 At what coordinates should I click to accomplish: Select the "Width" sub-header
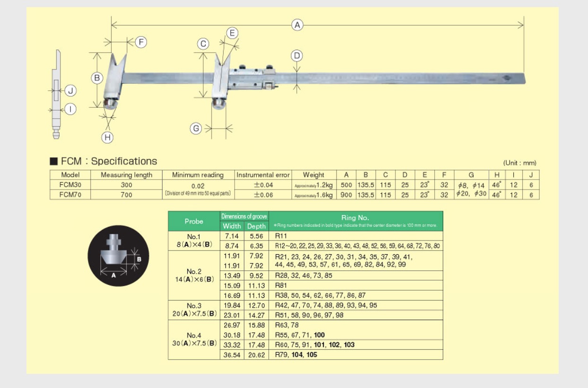point(232,226)
